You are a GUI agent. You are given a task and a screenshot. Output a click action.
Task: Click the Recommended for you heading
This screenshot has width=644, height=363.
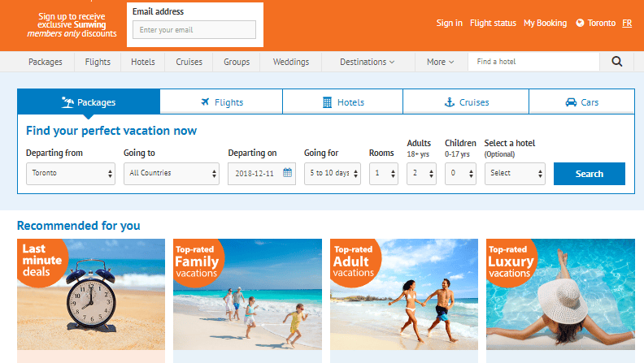78,226
